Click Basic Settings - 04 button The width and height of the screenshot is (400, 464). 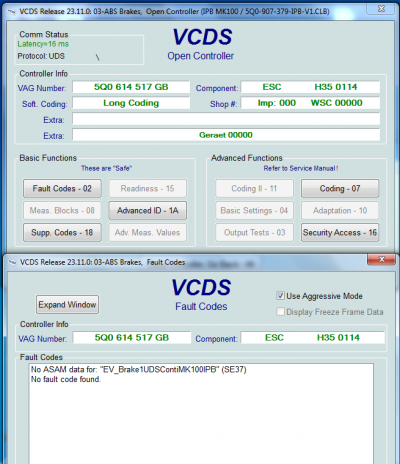tap(254, 210)
